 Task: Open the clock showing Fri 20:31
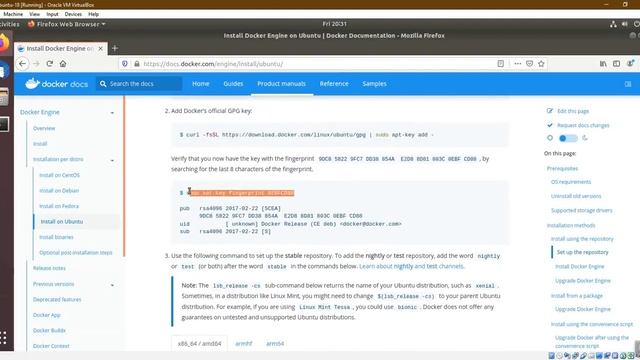point(334,24)
